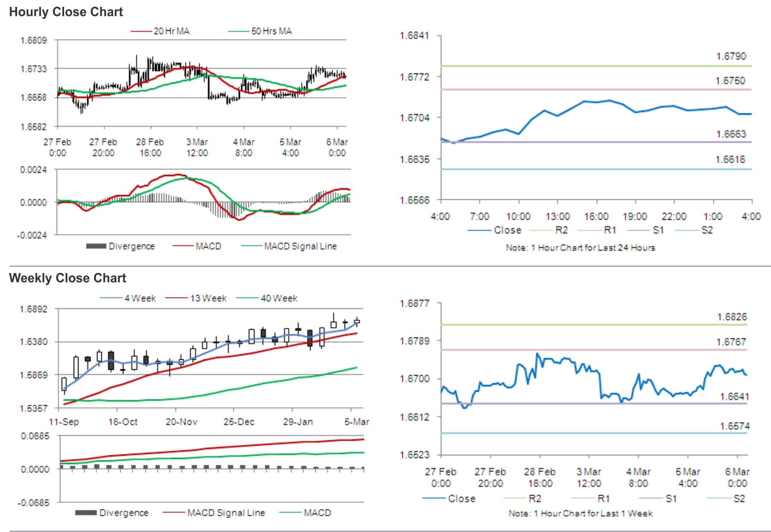Image resolution: width=771 pixels, height=532 pixels.
Task: Click the 3 Mar 12:00 hourly chart date
Action: point(197,147)
